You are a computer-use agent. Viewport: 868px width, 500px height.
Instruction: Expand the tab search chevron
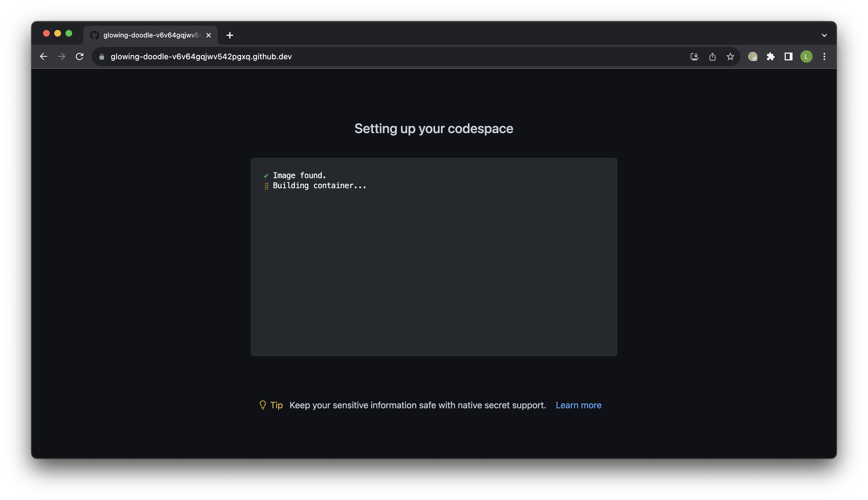pyautogui.click(x=824, y=35)
